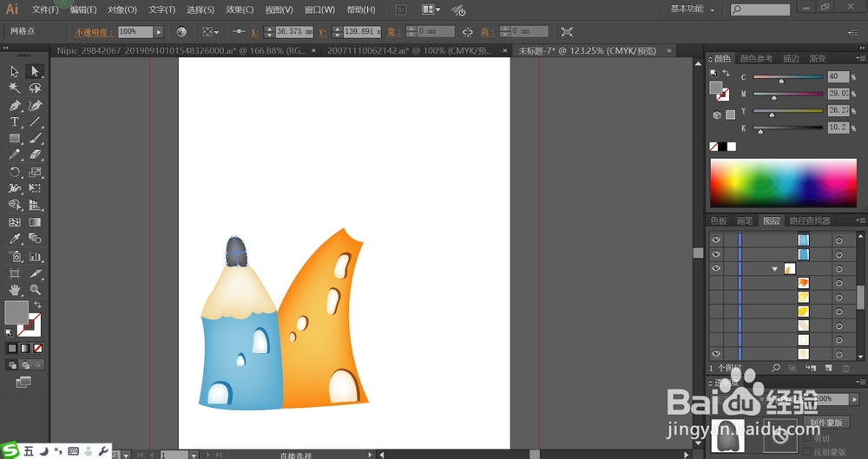Select the Blend tool

coord(35,239)
